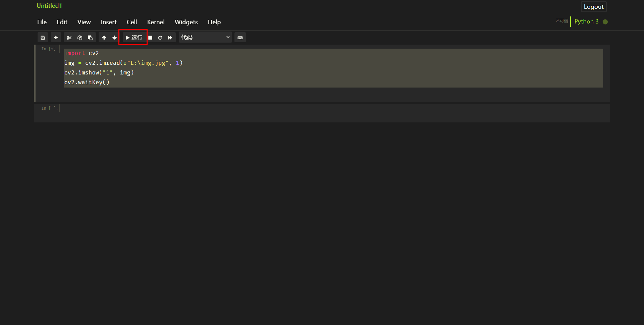Click the Python 3 kernel name

(x=586, y=21)
